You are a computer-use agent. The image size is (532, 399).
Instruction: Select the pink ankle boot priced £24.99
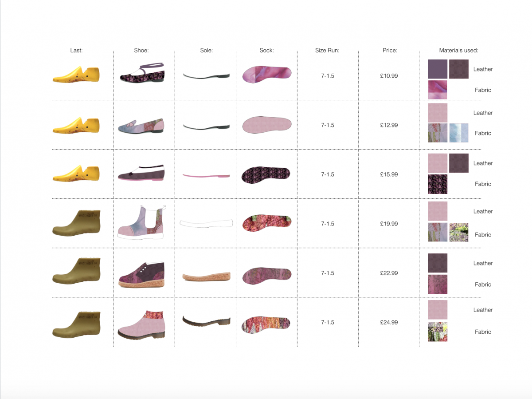click(141, 325)
